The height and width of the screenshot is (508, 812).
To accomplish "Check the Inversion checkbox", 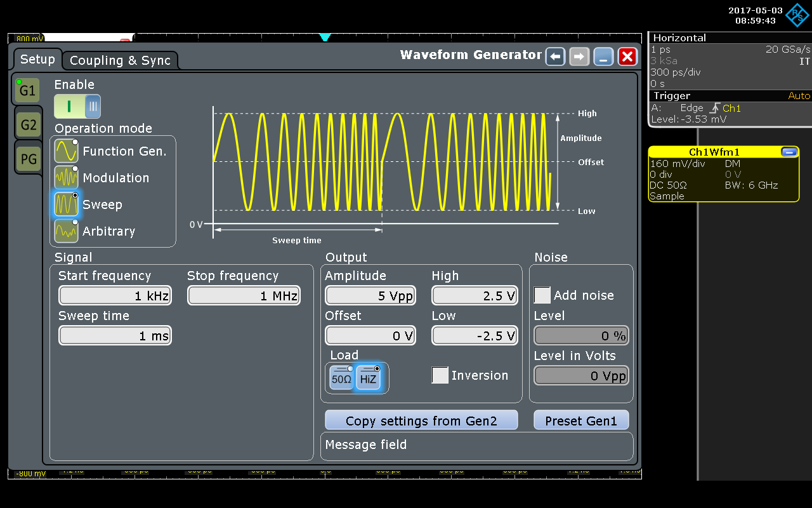I will click(x=440, y=375).
